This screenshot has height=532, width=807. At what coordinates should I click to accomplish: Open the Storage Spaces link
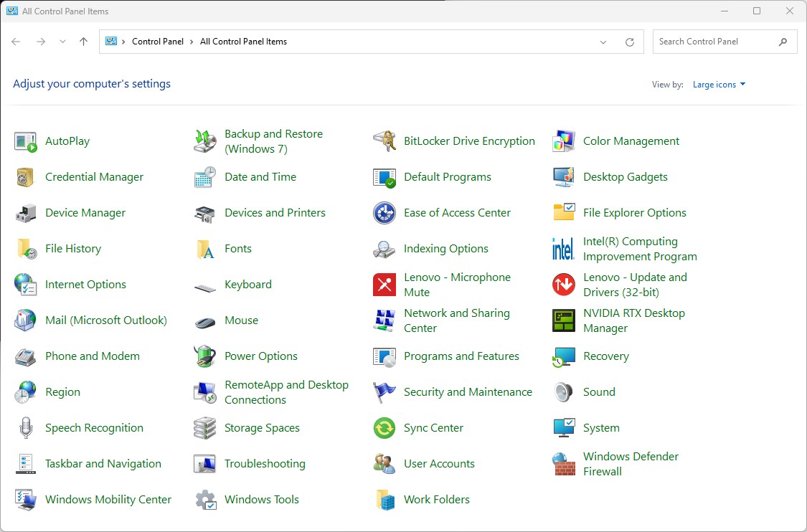pos(262,428)
